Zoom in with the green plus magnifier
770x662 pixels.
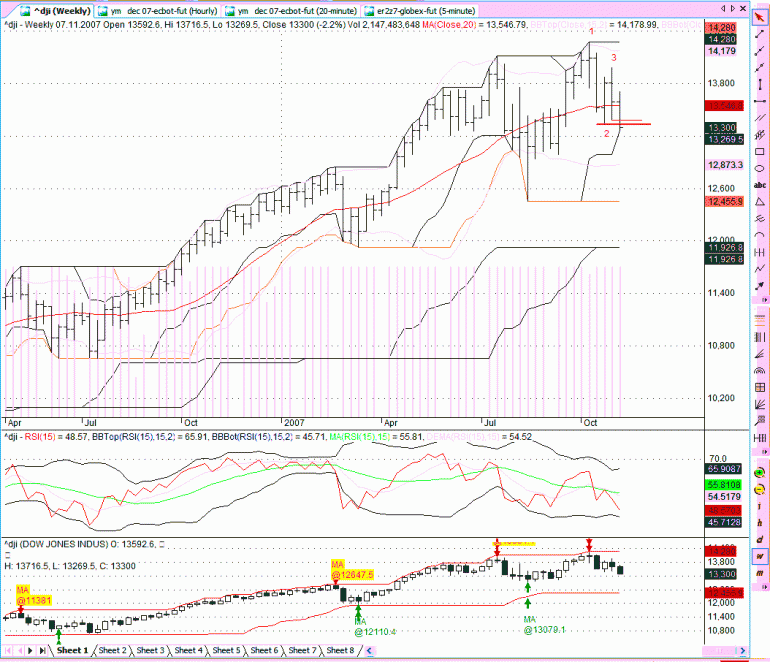(x=760, y=472)
